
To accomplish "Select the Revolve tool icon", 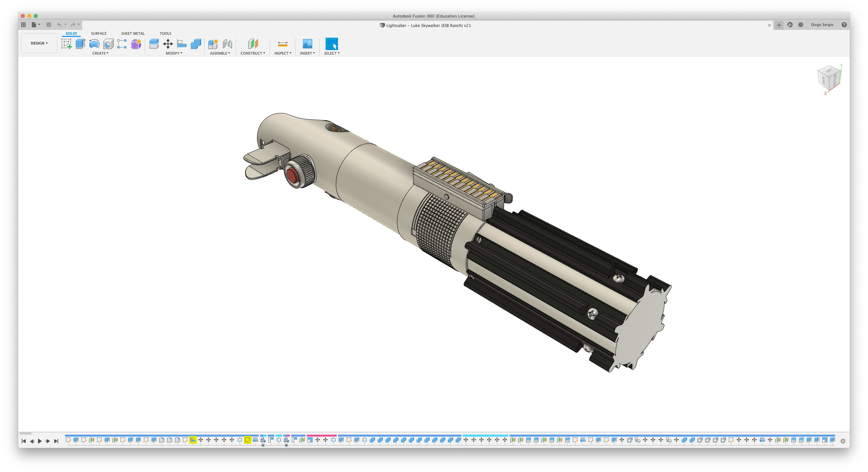I will point(94,44).
